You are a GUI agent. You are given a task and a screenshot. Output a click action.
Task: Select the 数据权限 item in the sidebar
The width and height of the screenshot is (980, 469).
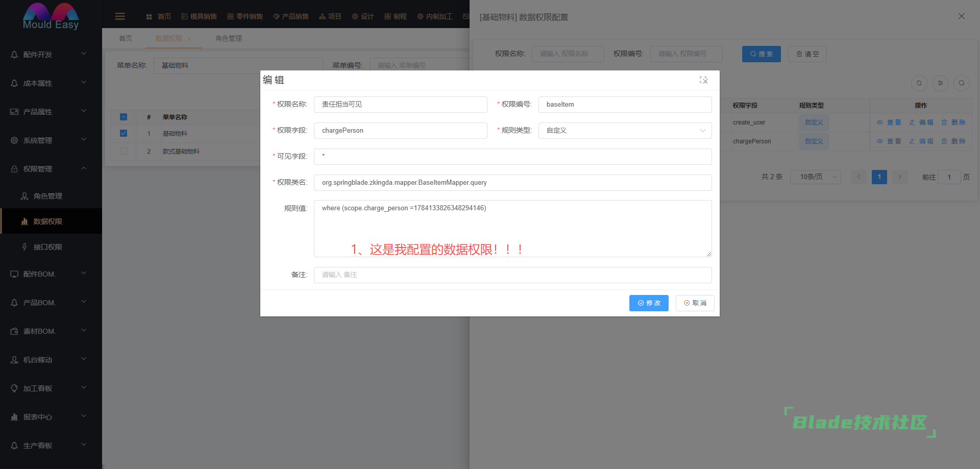[x=46, y=221]
